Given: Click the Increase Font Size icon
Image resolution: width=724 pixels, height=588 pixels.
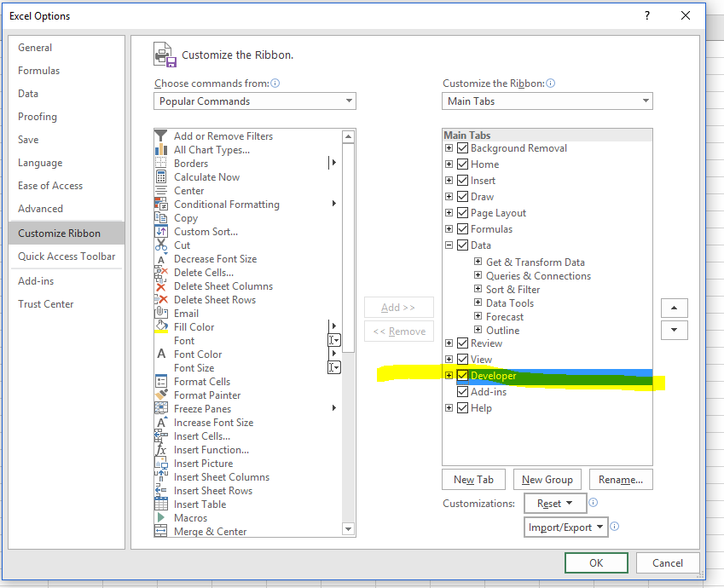Looking at the screenshot, I should [160, 423].
